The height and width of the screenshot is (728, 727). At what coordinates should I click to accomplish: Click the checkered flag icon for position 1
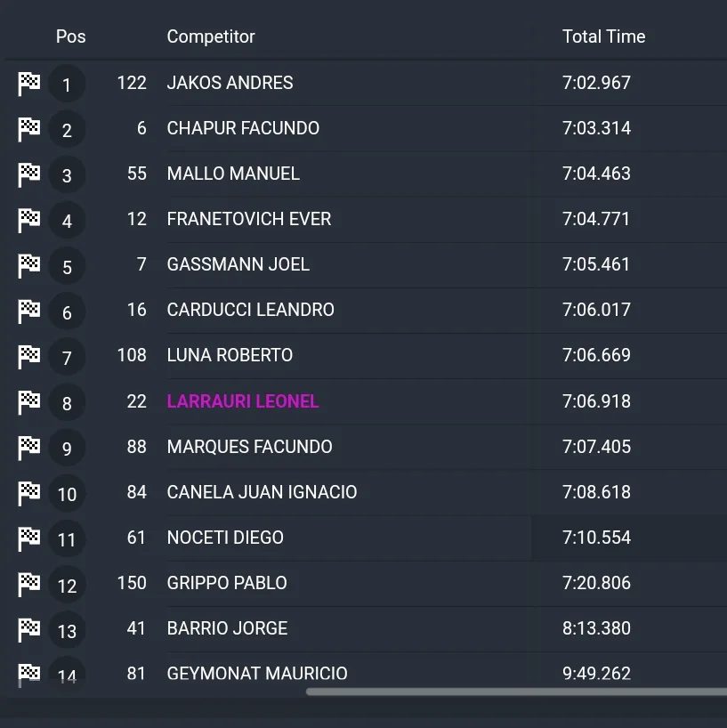(28, 84)
